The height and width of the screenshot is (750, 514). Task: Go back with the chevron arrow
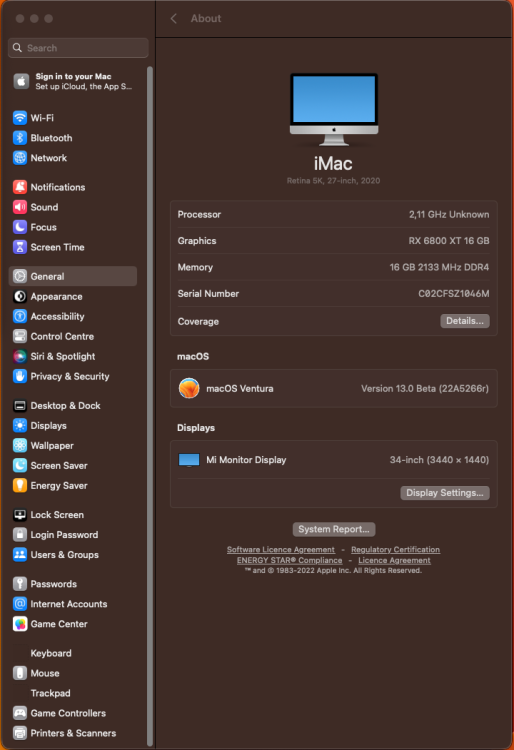tap(174, 19)
